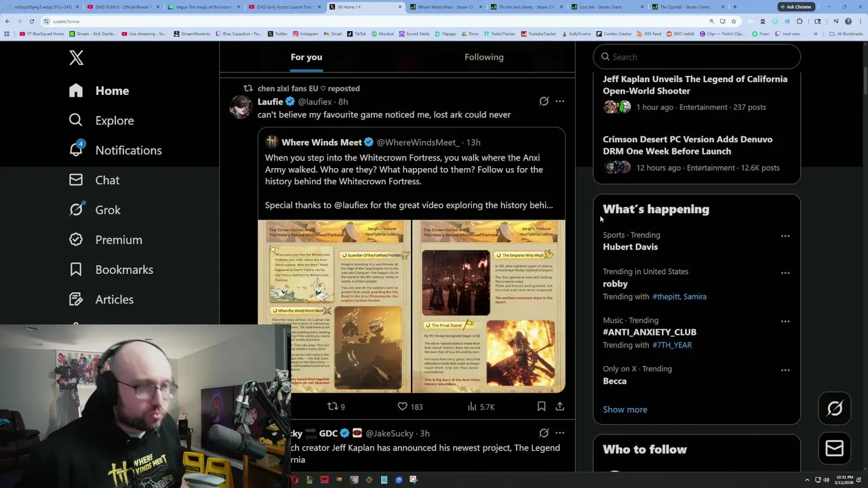Click Laufie's profile avatar
This screenshot has width=868, height=488.
pyautogui.click(x=241, y=106)
